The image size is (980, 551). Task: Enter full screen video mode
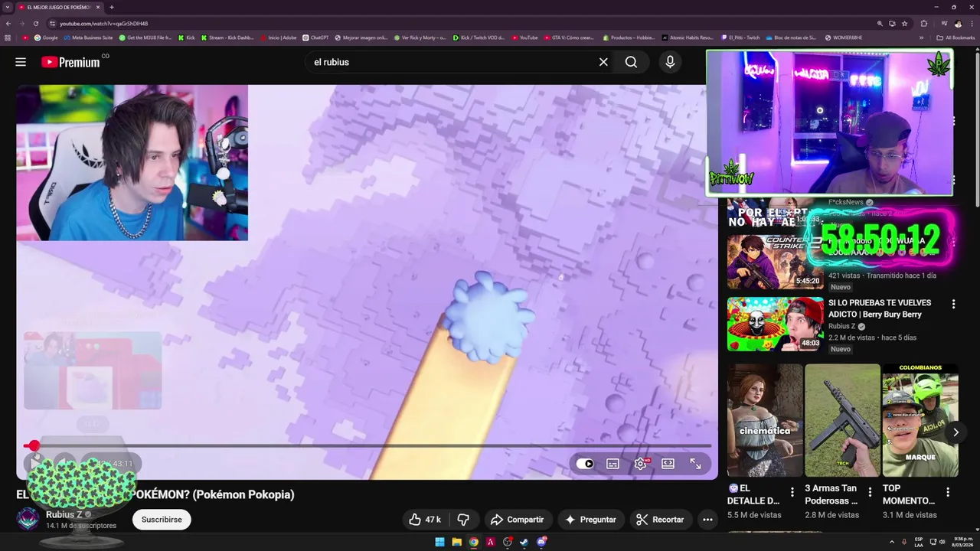[695, 464]
